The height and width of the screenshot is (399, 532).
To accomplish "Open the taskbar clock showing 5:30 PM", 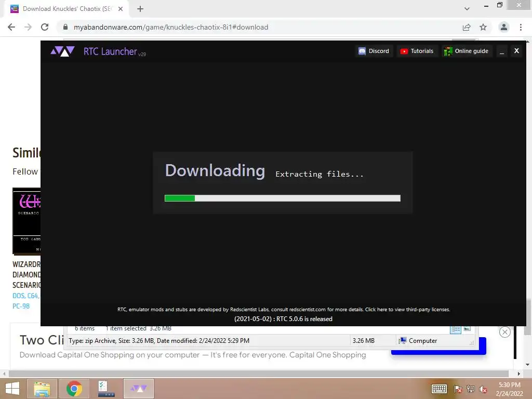I will point(509,389).
